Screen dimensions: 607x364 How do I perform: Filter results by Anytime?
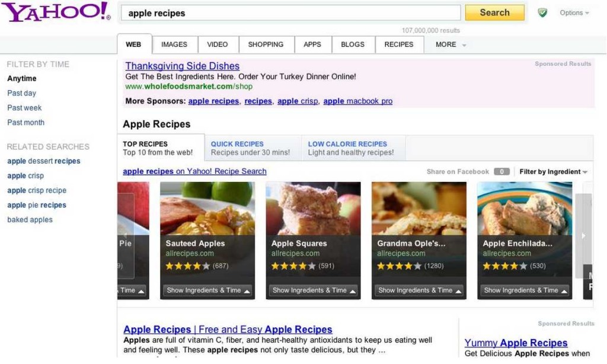point(22,79)
